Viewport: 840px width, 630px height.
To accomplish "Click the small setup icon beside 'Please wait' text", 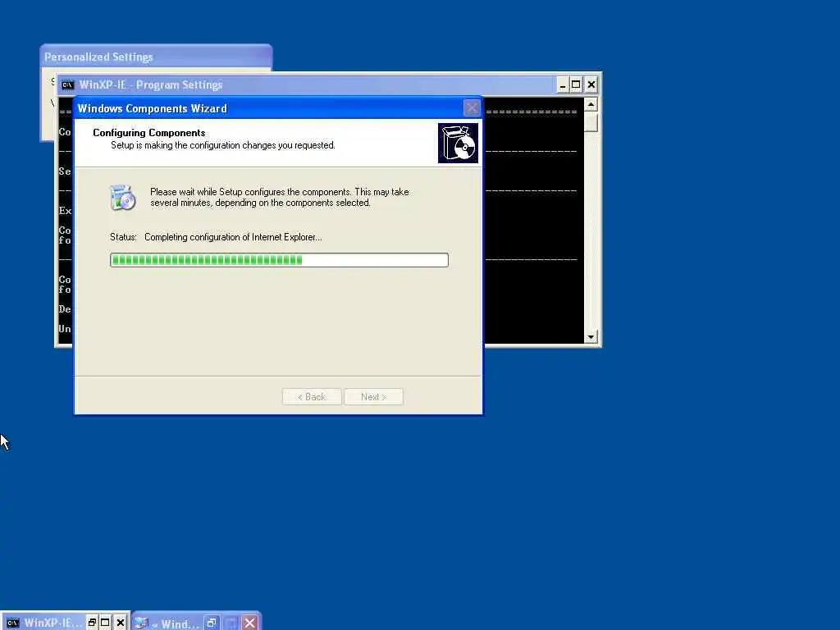I will coord(123,198).
